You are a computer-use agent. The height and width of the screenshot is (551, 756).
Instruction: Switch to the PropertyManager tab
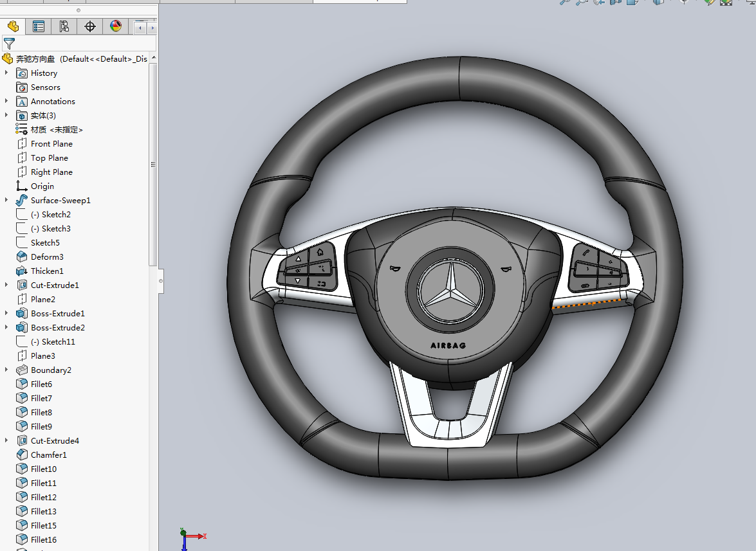39,26
